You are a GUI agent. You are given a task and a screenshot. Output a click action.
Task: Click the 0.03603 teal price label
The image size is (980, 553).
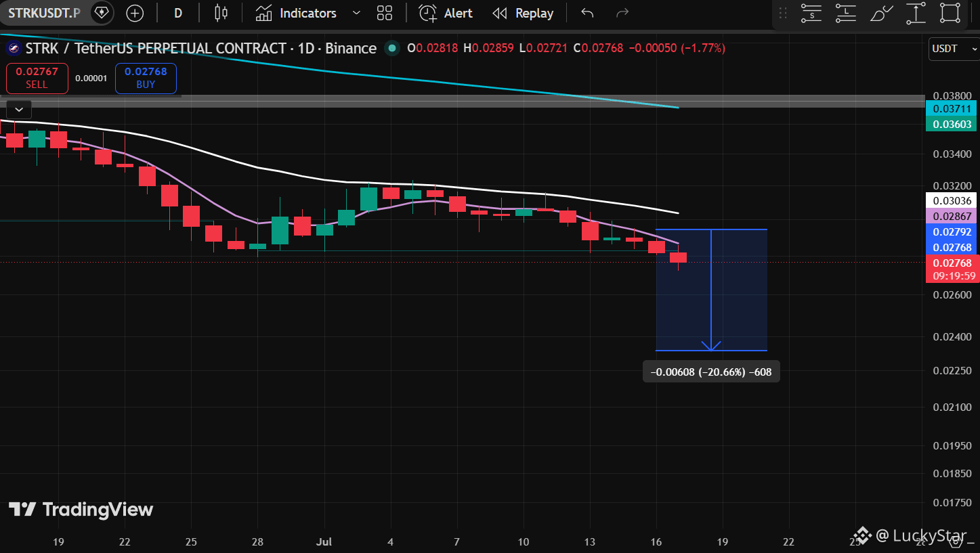pyautogui.click(x=952, y=124)
